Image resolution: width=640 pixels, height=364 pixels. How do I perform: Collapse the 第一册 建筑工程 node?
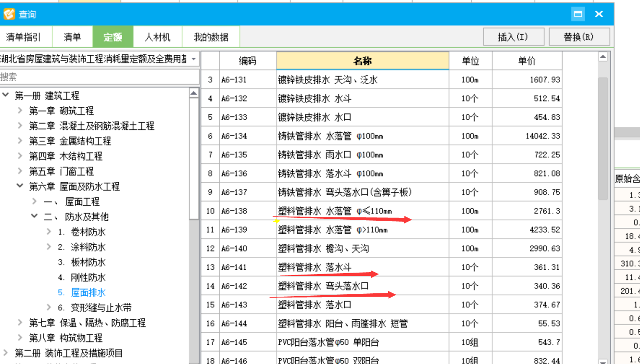(5, 95)
